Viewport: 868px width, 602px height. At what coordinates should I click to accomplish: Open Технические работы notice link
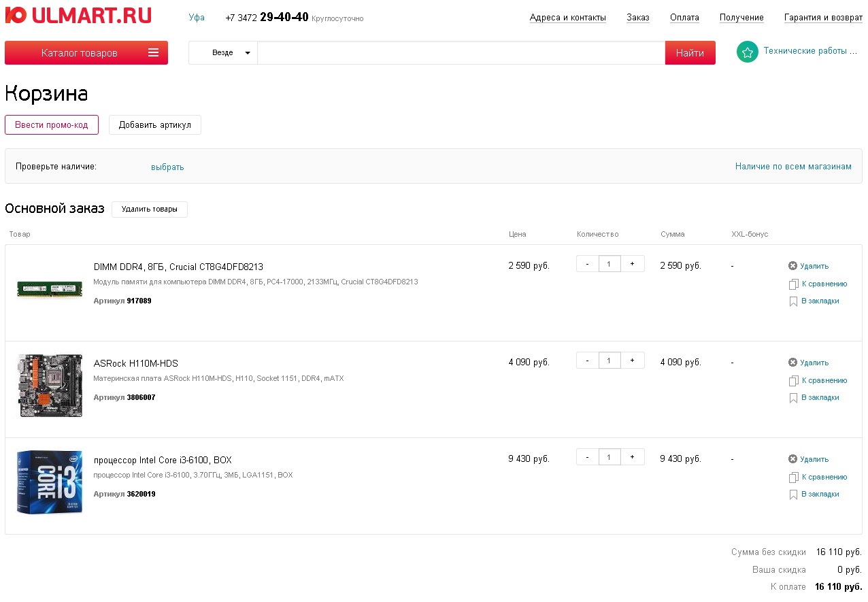pos(810,51)
